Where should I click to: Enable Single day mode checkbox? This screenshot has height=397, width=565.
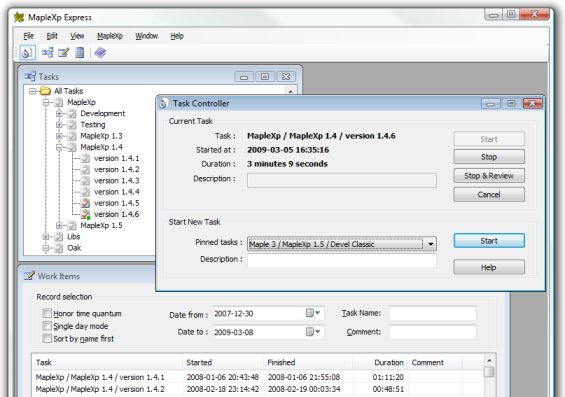pyautogui.click(x=47, y=326)
